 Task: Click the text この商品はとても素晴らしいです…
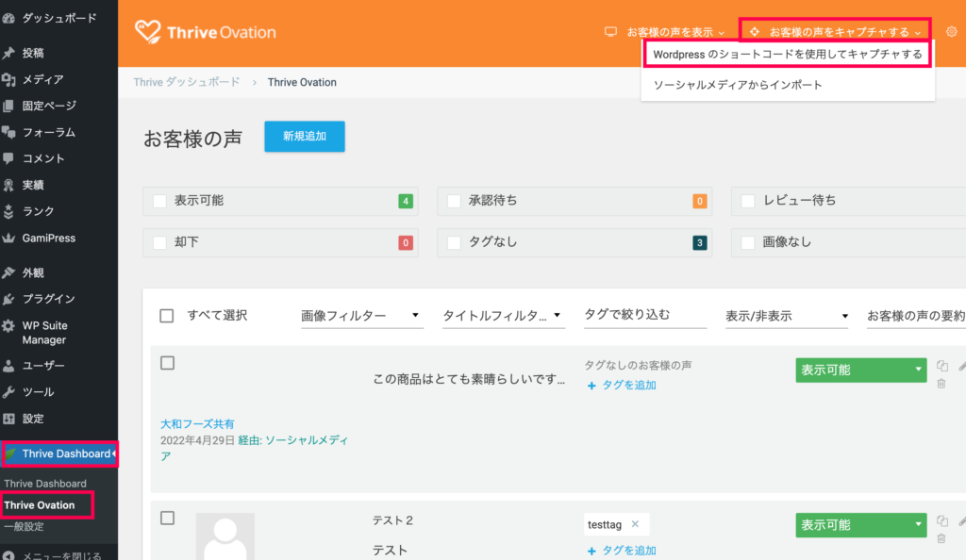click(x=469, y=379)
